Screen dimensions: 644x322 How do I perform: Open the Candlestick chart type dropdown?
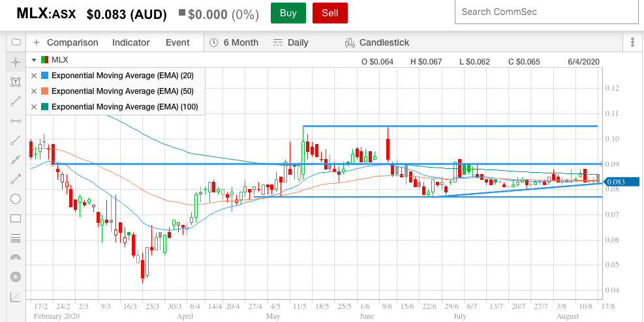click(x=377, y=42)
